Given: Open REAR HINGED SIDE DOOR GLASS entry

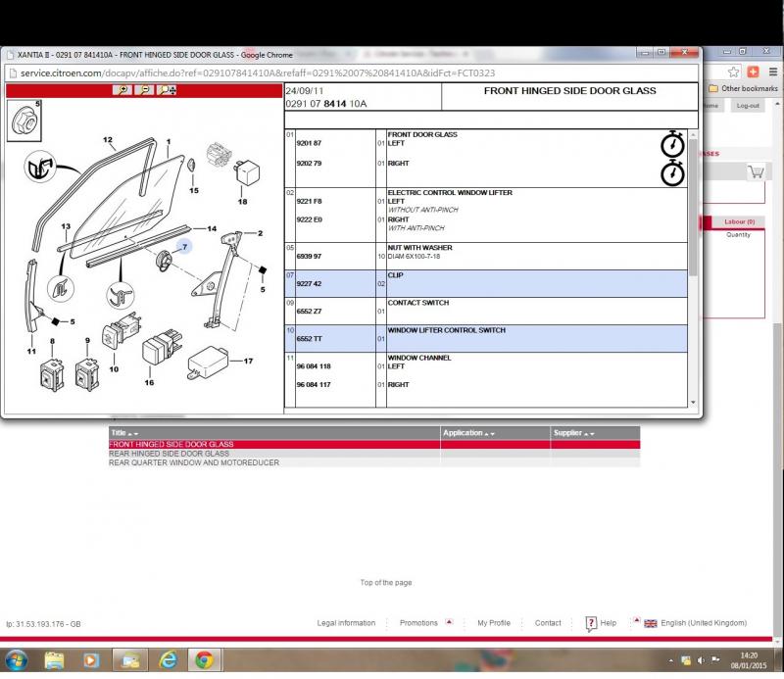Looking at the screenshot, I should (x=169, y=454).
